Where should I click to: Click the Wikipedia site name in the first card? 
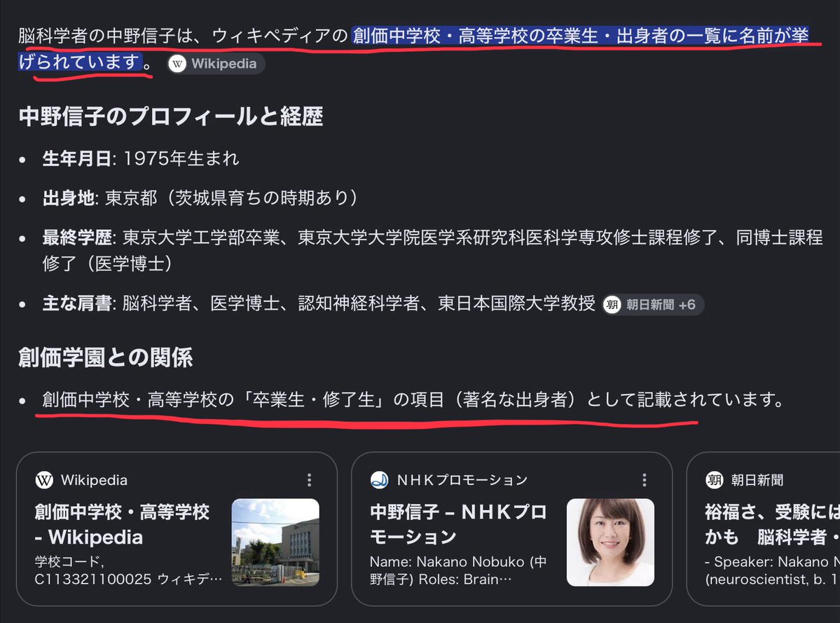pos(95,480)
